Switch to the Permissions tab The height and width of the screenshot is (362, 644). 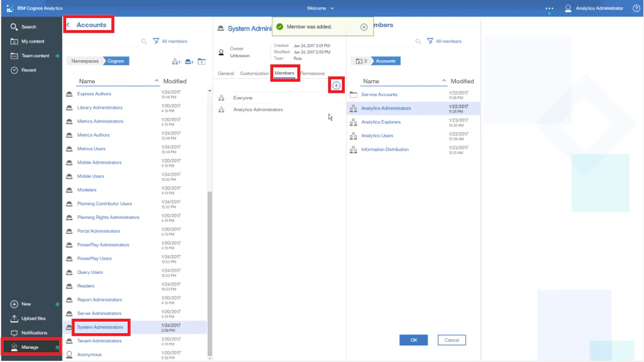coord(312,73)
